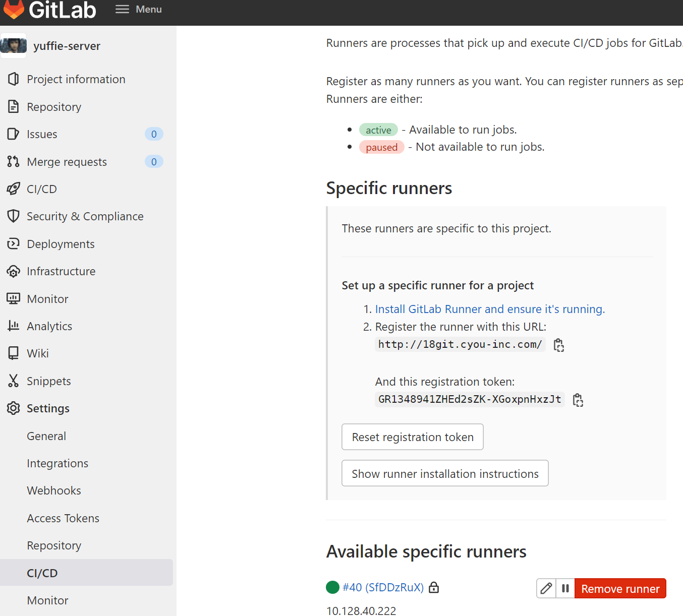683x616 pixels.
Task: Click the registration token text
Action: 470,399
